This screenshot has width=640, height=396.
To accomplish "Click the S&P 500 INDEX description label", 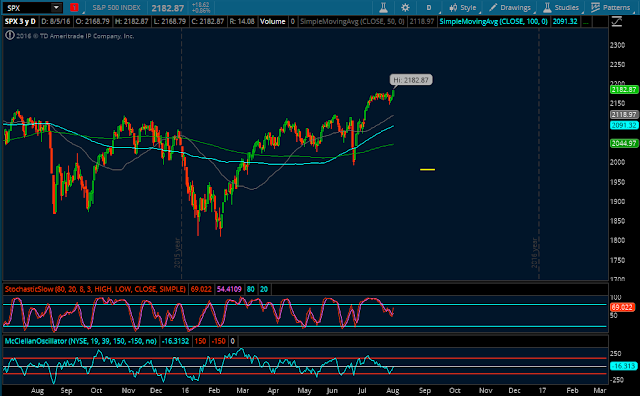I will click(116, 7).
